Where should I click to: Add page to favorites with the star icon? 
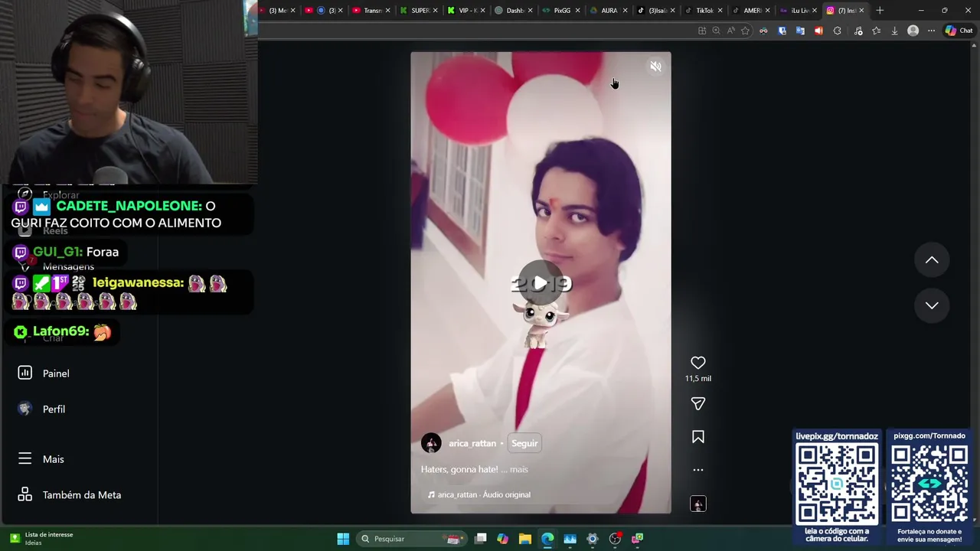(x=745, y=31)
